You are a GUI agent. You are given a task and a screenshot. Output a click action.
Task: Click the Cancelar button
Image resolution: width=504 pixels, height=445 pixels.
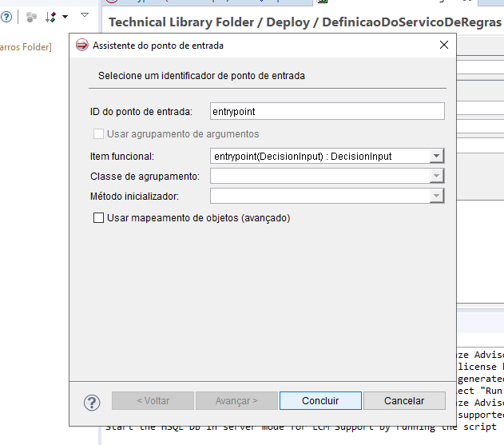(x=404, y=400)
